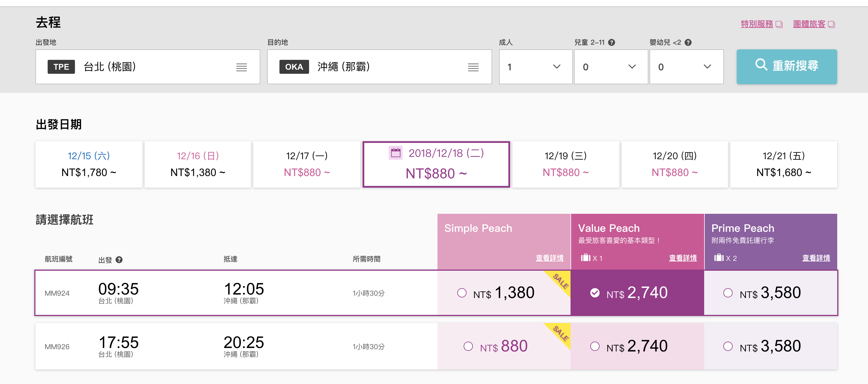Click the OKA airport code badge
Screen dimensions: 868x384
click(294, 67)
